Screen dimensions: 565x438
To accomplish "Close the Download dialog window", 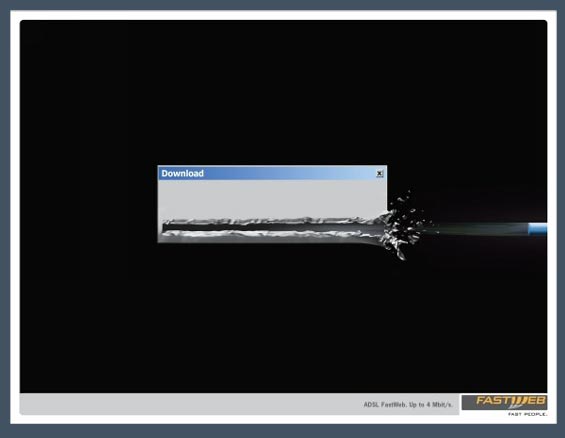I will coord(379,174).
